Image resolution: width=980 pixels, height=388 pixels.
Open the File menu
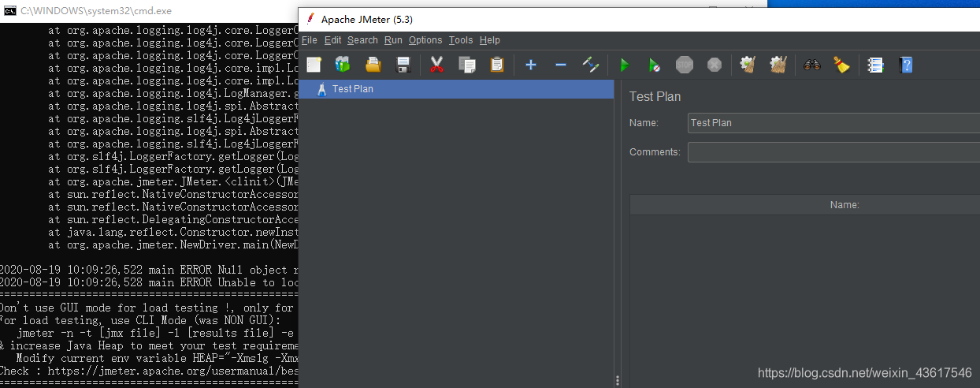pos(310,40)
